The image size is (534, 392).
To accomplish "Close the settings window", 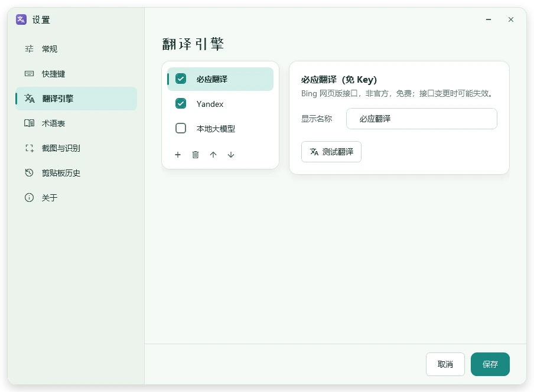I will pos(511,19).
